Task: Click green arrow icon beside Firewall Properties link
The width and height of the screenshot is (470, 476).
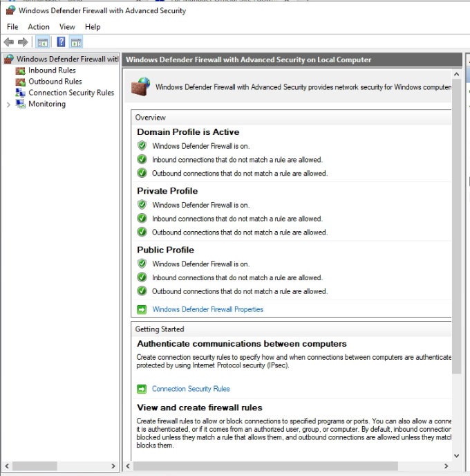Action: 142,309
